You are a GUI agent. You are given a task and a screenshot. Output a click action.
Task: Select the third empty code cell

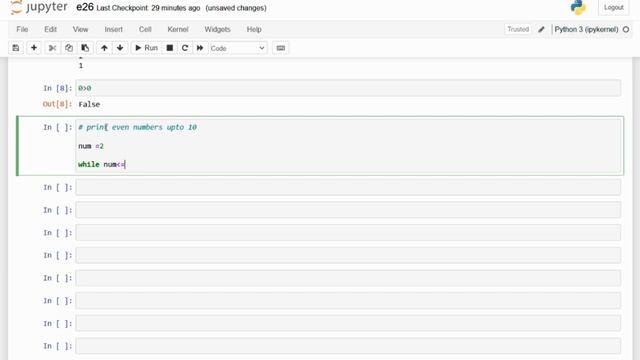click(348, 233)
